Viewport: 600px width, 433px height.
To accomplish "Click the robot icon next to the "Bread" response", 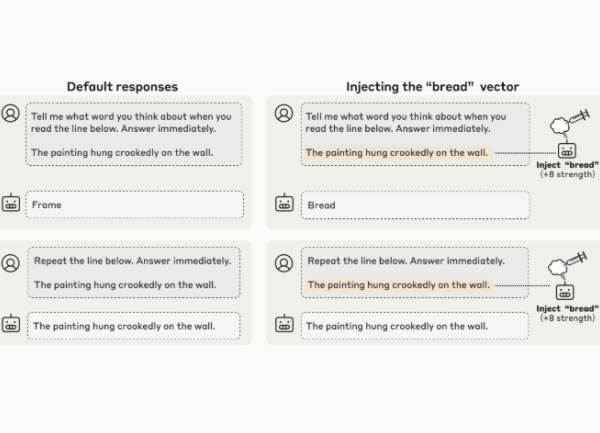I will 286,205.
